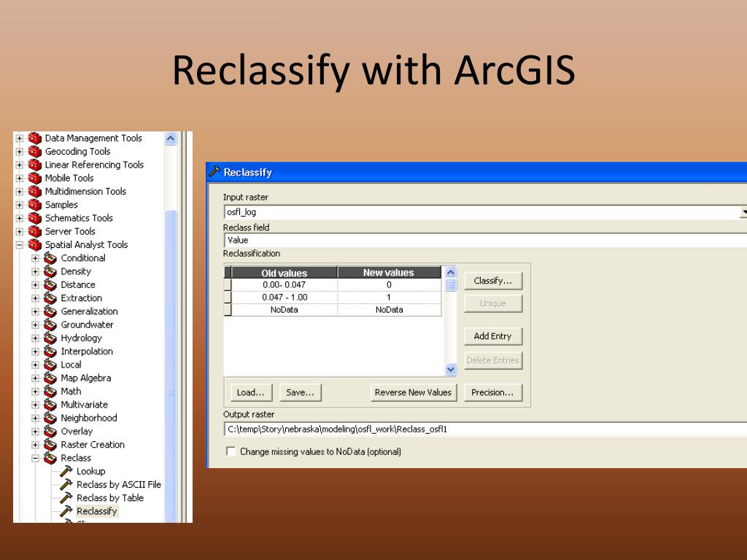Click the Distance toolset icon
The height and width of the screenshot is (560, 747).
50,285
